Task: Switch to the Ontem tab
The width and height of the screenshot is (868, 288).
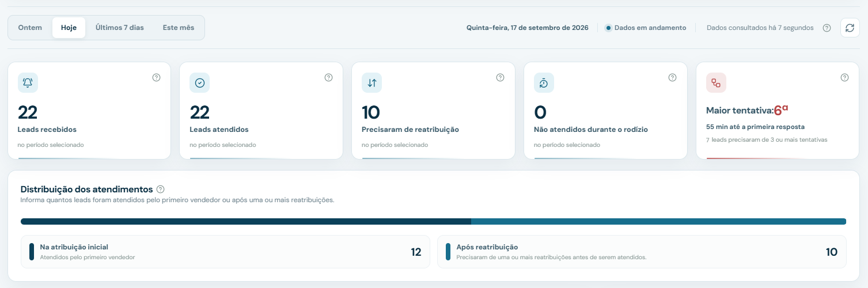Action: coord(30,28)
